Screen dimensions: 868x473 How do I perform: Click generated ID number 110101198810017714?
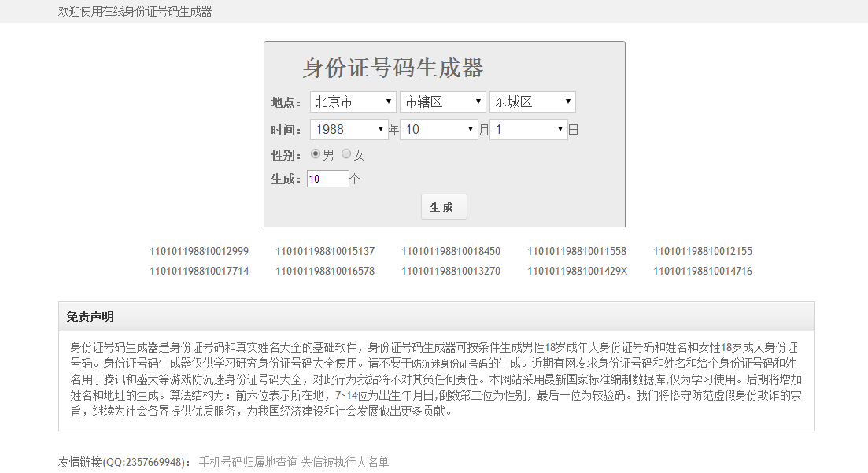199,272
